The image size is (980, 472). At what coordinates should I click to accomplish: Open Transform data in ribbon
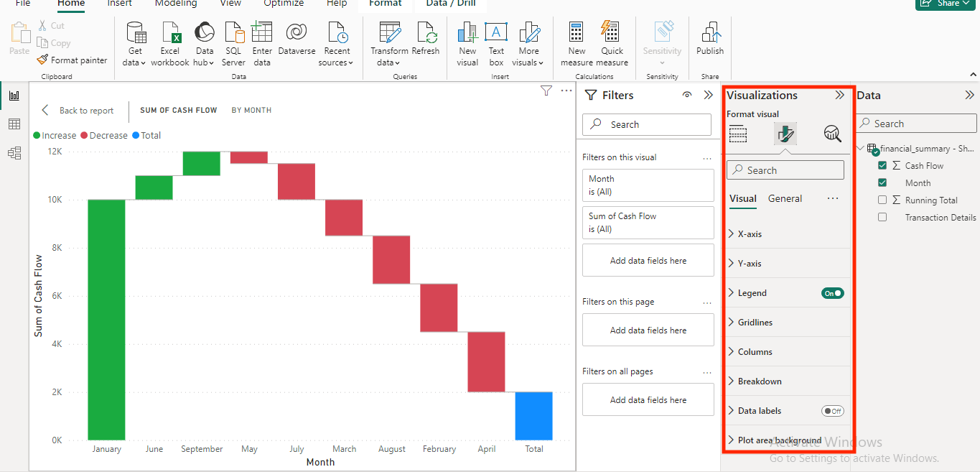[390, 33]
